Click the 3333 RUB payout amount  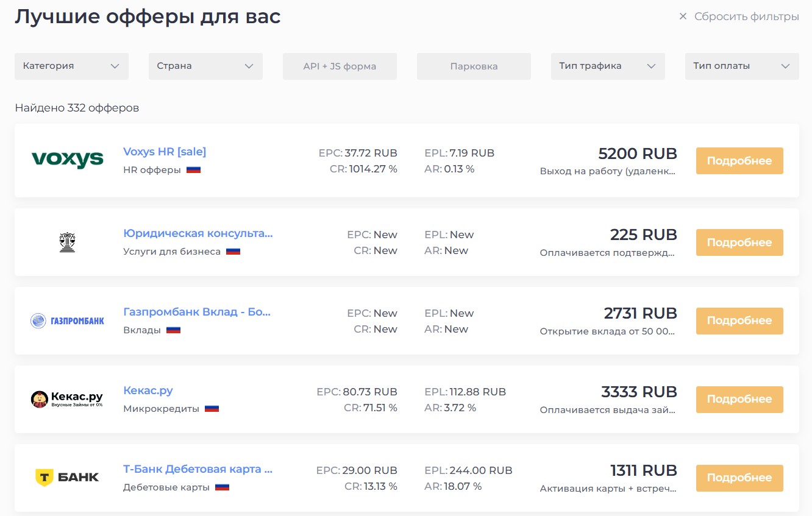pyautogui.click(x=639, y=392)
